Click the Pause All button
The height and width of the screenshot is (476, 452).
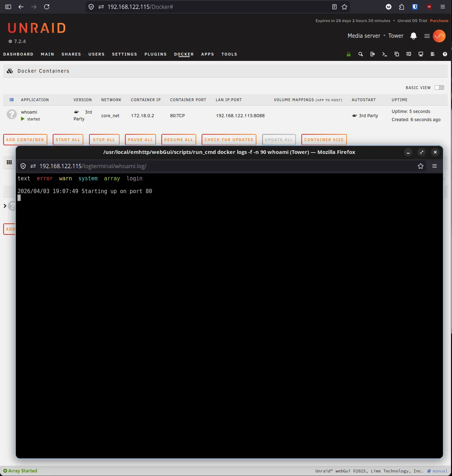pyautogui.click(x=140, y=140)
